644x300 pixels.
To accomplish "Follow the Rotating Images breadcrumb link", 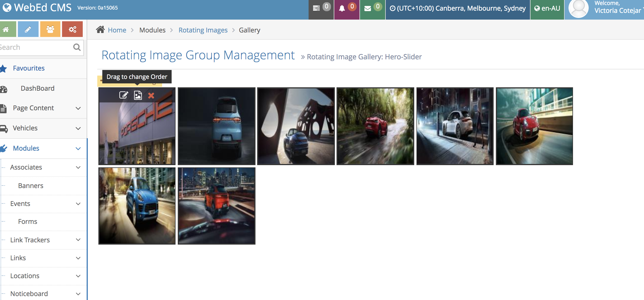I will pyautogui.click(x=203, y=30).
